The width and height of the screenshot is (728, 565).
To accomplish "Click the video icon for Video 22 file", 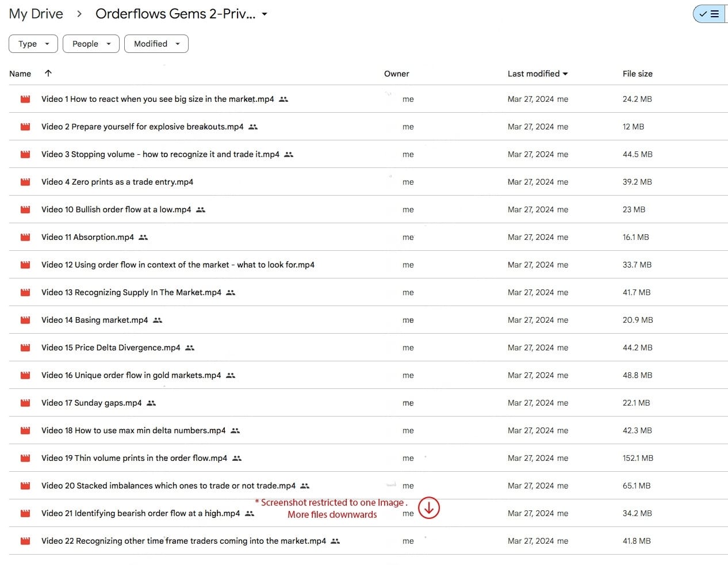I will point(25,541).
